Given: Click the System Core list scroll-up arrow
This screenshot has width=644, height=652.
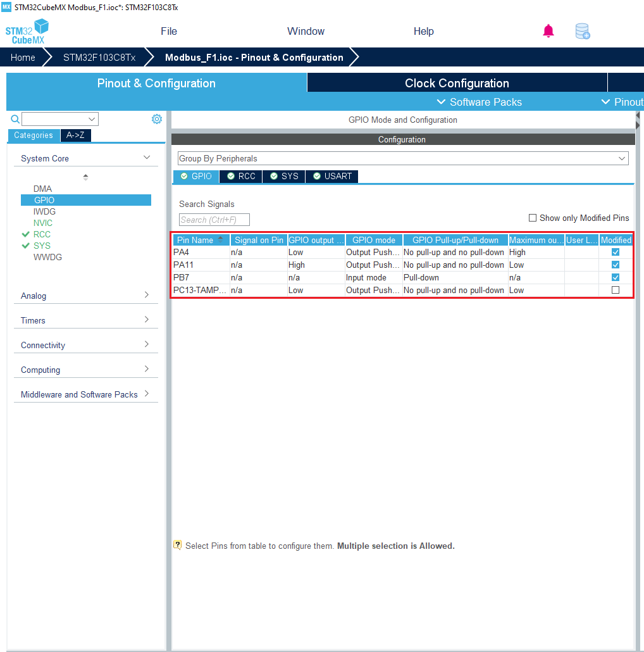Looking at the screenshot, I should tap(85, 177).
